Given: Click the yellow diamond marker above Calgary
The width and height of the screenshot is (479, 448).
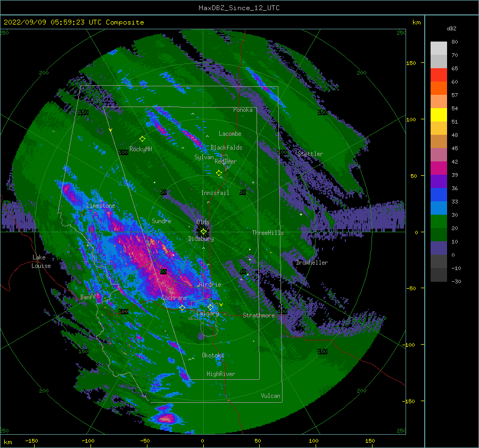Looking at the screenshot, I should coord(210,307).
